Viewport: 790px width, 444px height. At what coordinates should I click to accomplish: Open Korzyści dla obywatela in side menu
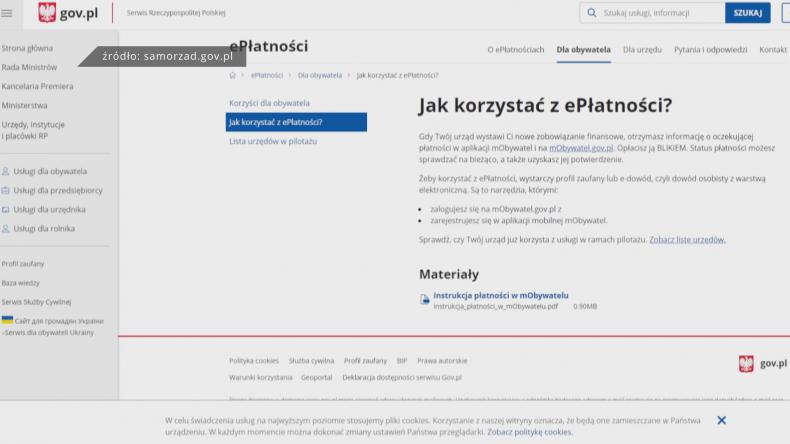point(270,103)
